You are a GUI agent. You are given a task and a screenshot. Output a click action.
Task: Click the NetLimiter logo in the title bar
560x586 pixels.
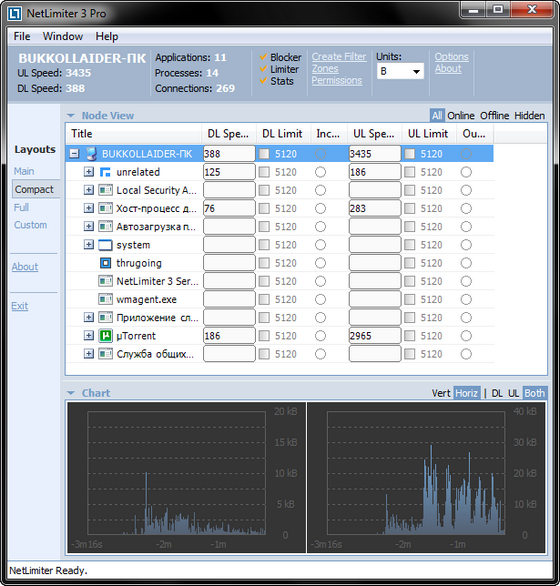coord(15,13)
